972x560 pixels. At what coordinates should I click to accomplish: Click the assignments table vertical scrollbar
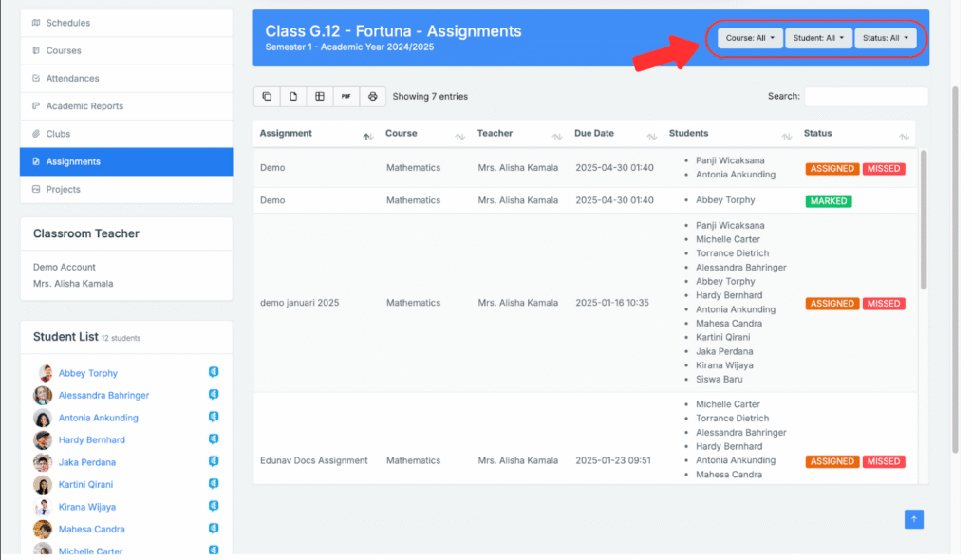924,220
